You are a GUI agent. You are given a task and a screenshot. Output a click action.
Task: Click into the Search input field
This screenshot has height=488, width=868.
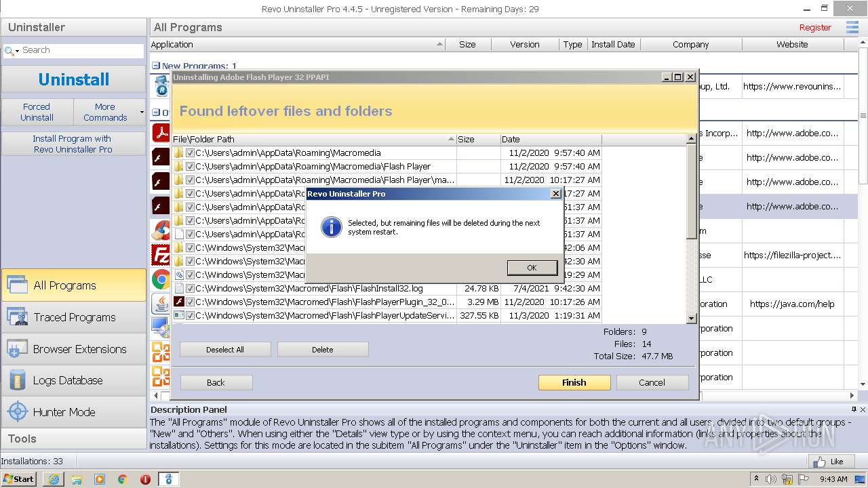[x=81, y=50]
